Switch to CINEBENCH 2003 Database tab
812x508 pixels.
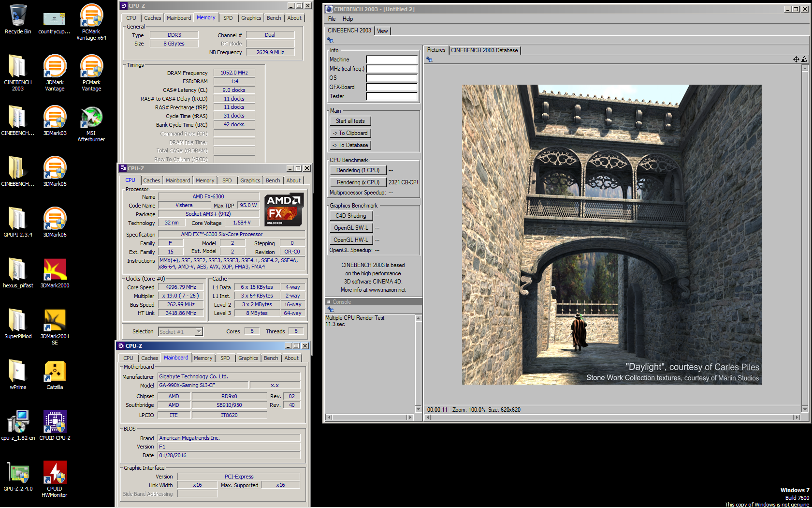pos(484,50)
